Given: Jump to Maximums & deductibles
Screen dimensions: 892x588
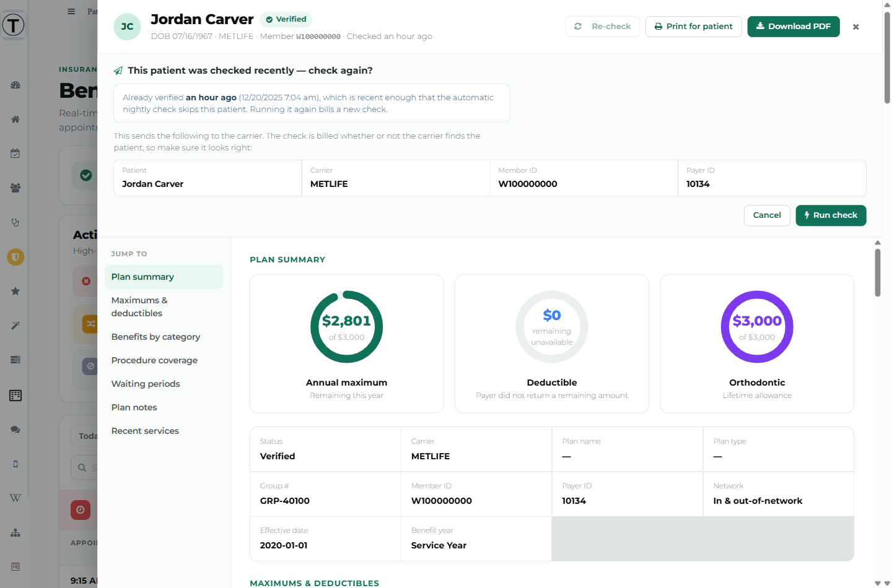Looking at the screenshot, I should click(x=164, y=306).
